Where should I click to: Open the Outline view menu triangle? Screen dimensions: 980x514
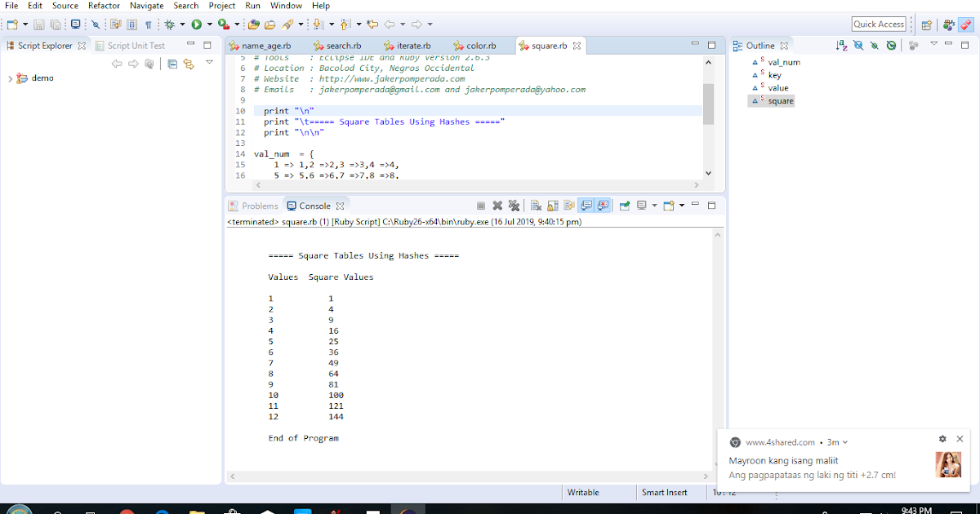(933, 45)
